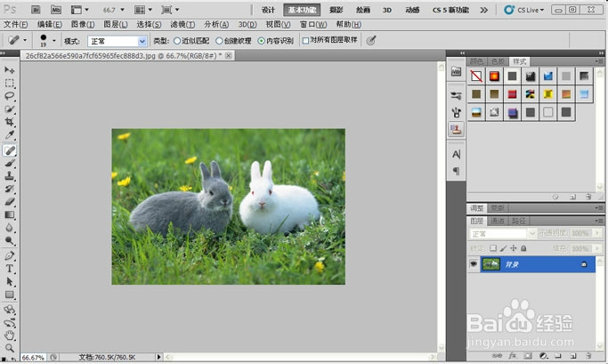
Task: Switch to CS 5 新功能 workspace
Action: 450,10
